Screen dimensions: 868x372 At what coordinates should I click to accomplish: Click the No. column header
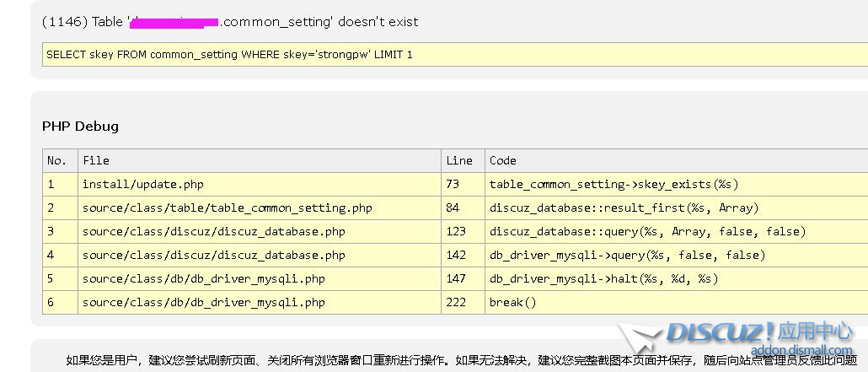pyautogui.click(x=56, y=160)
